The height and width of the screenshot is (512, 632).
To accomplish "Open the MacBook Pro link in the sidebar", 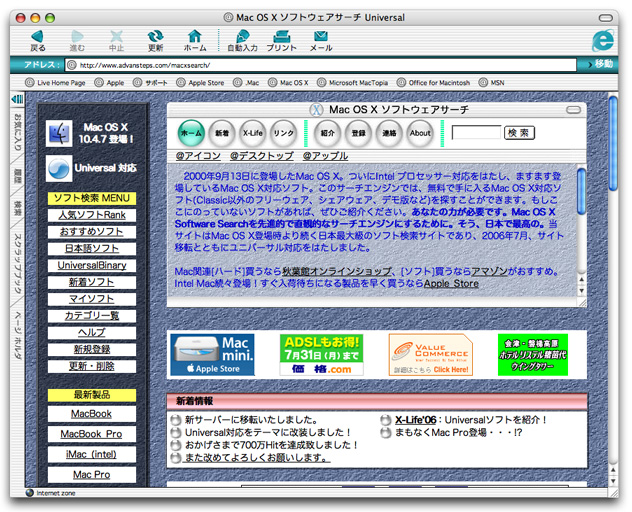I will tap(91, 434).
